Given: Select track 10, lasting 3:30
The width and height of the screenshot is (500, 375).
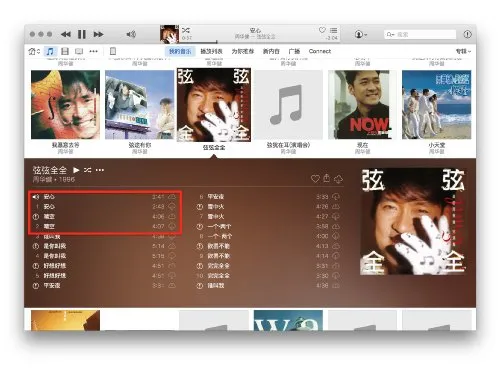Looking at the screenshot, I should (x=268, y=276).
